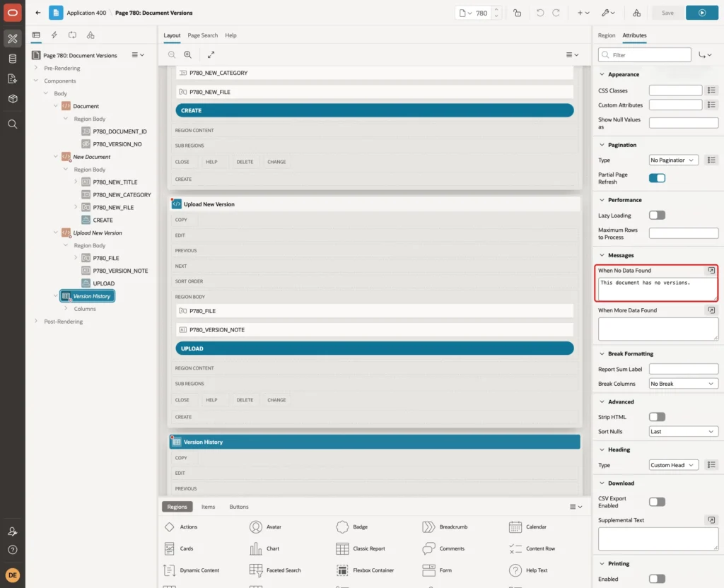Select P780_VERSION_NOTE in the tree
The height and width of the screenshot is (588, 724).
click(120, 271)
